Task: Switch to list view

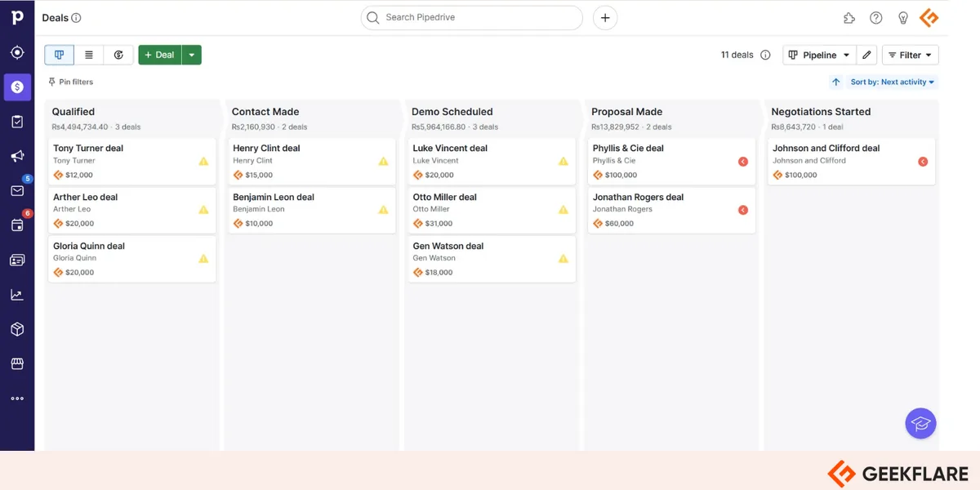Action: (88, 55)
